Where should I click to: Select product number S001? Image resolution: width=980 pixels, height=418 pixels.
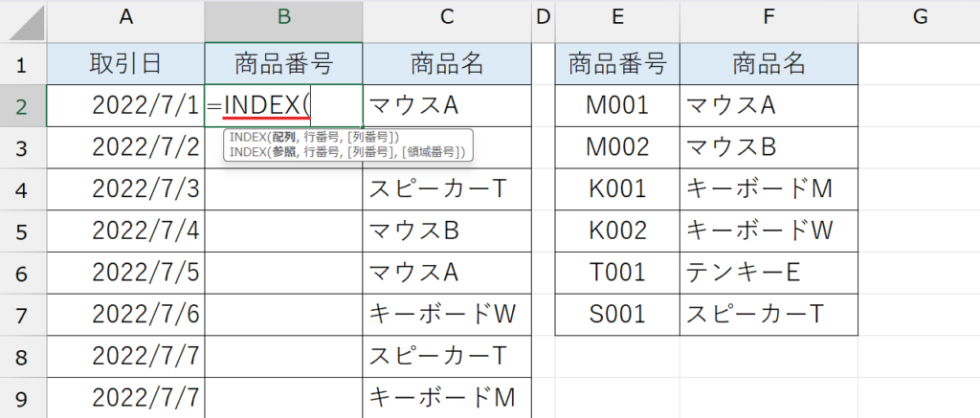[617, 316]
